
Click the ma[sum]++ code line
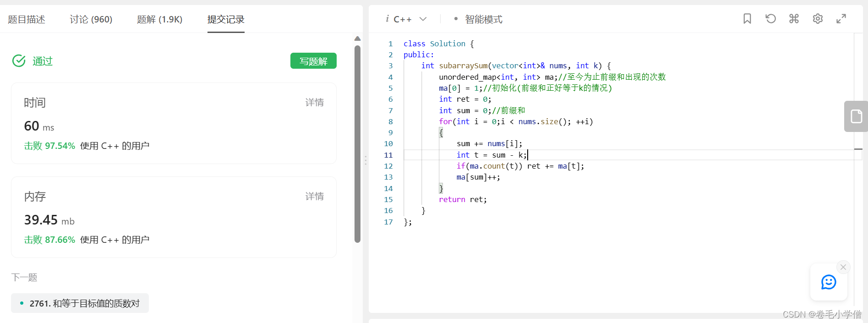click(478, 177)
